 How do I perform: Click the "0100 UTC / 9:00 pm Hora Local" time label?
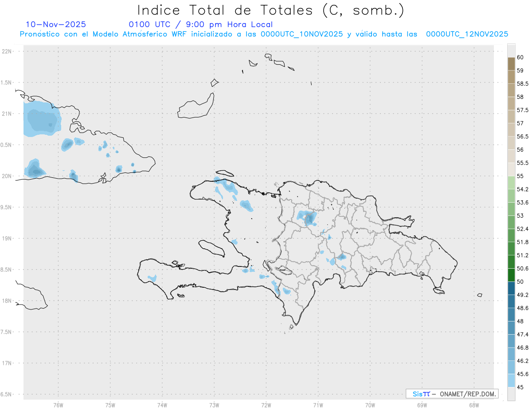201,25
